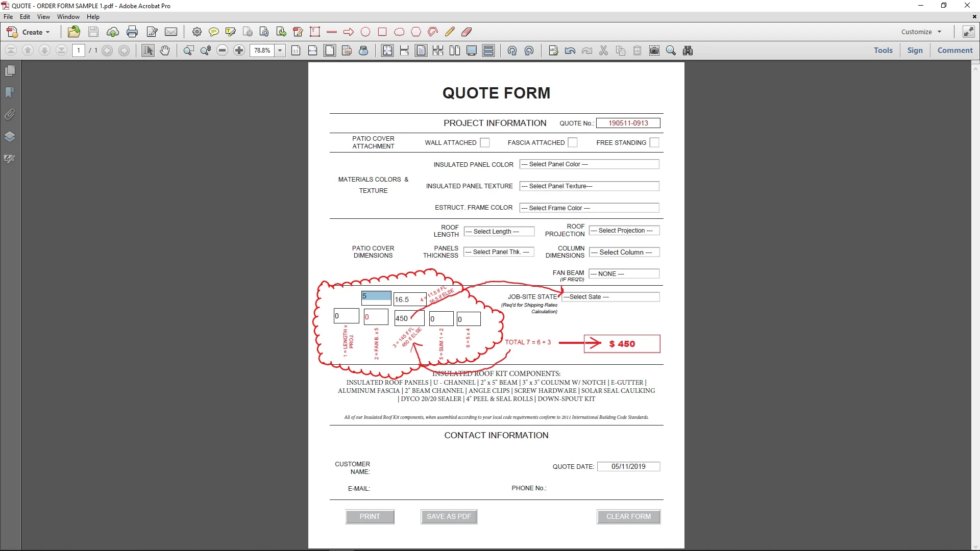This screenshot has width=980, height=551.
Task: Select the red arrow drawing tool
Action: 349,32
